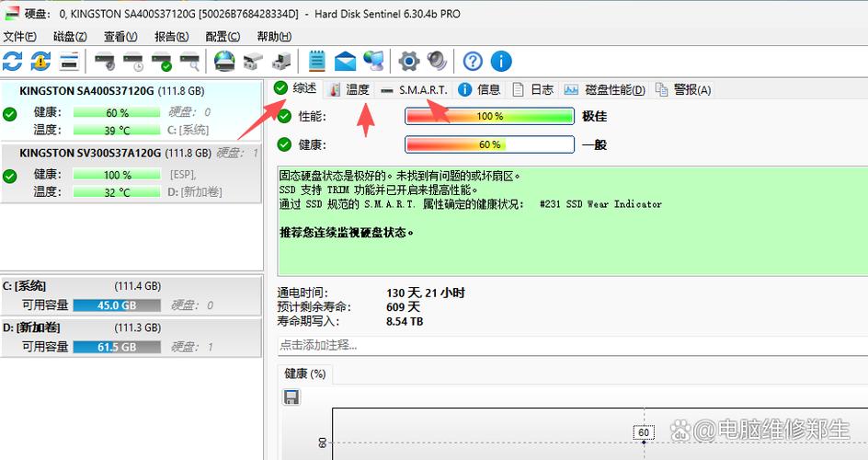The height and width of the screenshot is (460, 868).
Task: Select the 健康 (%) graph tab
Action: (305, 374)
